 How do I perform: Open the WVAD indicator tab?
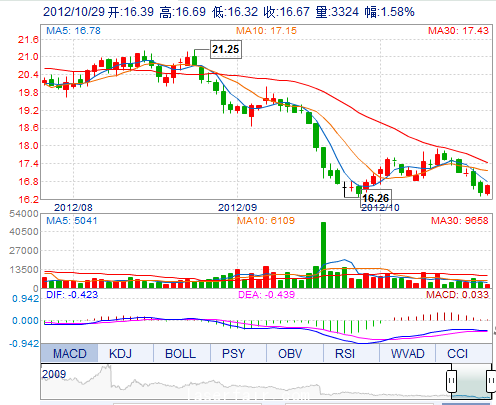pos(407,353)
